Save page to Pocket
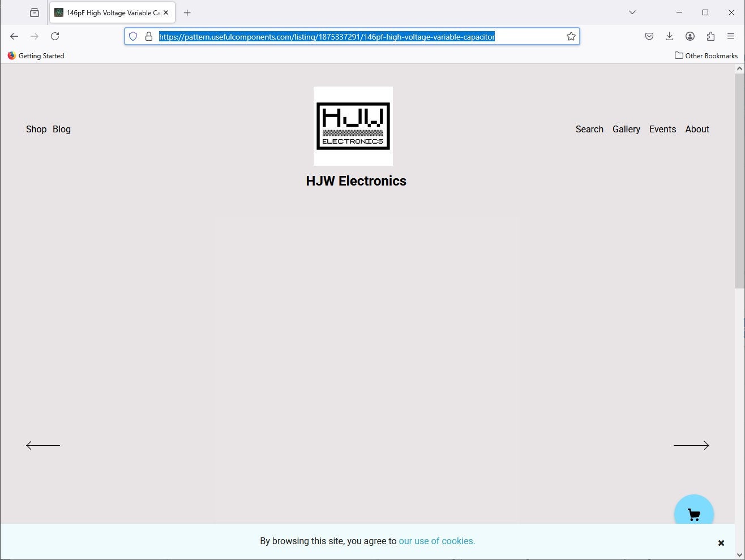Screen dimensions: 745x560 [649, 36]
